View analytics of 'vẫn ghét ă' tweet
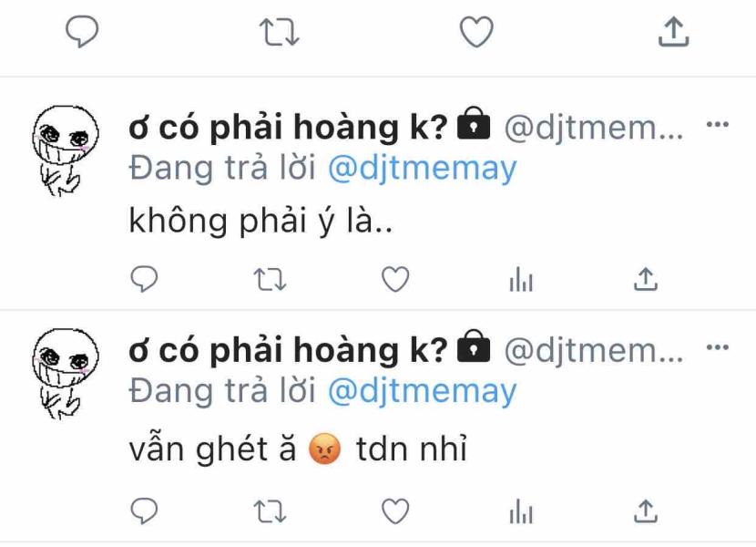The image size is (756, 547). (521, 511)
